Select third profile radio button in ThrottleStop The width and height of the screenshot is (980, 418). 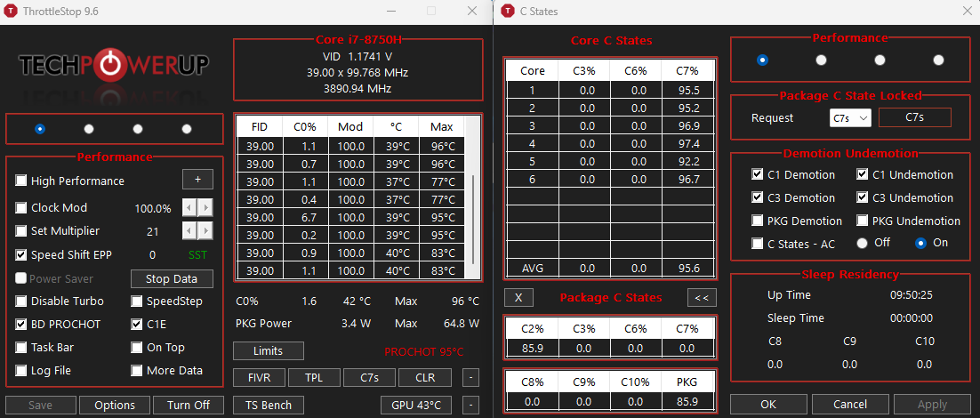[x=138, y=129]
